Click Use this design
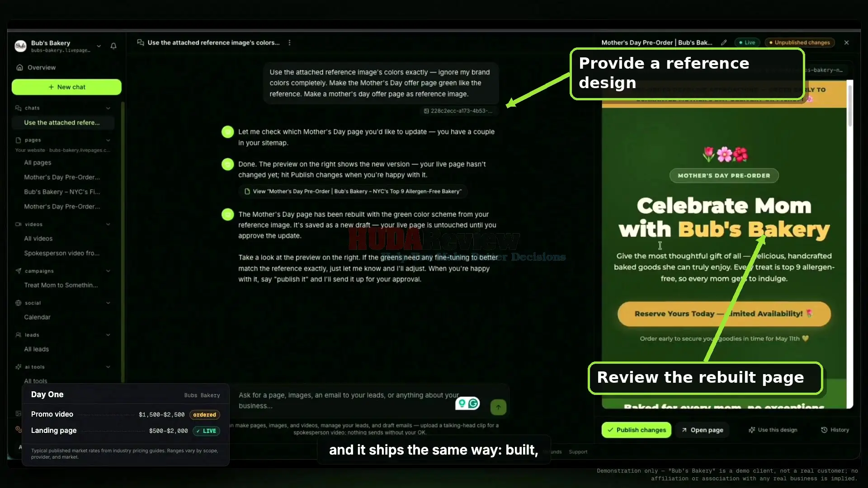 (x=773, y=430)
